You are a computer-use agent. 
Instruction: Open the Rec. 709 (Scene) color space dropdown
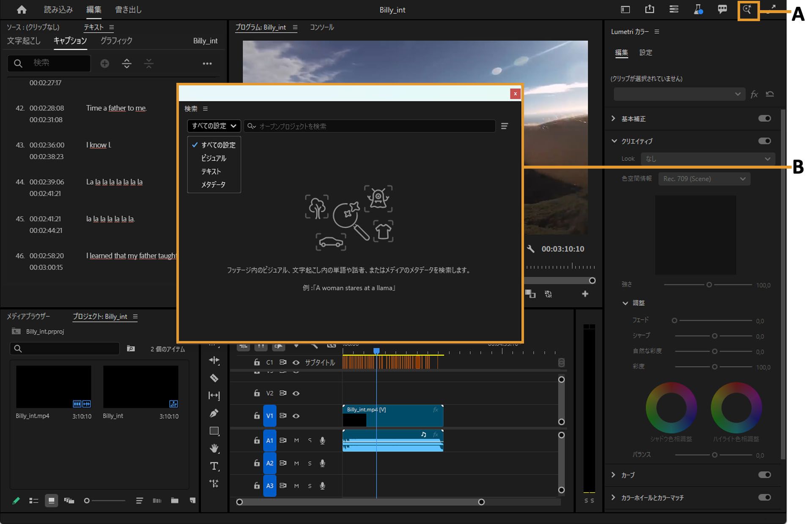click(703, 179)
